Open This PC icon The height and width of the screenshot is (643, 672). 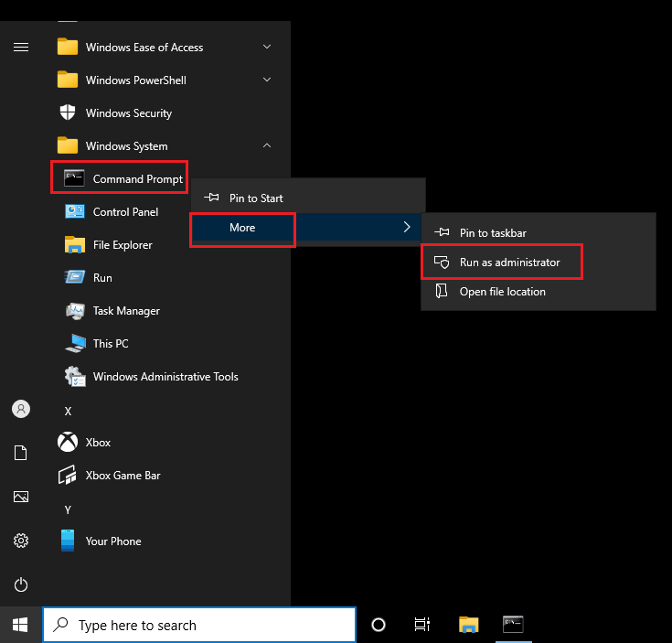coord(75,343)
